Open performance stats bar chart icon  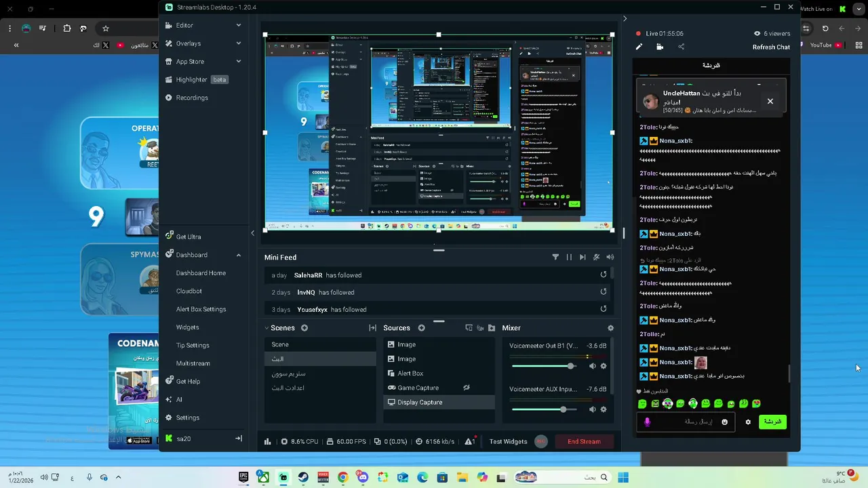pyautogui.click(x=267, y=441)
